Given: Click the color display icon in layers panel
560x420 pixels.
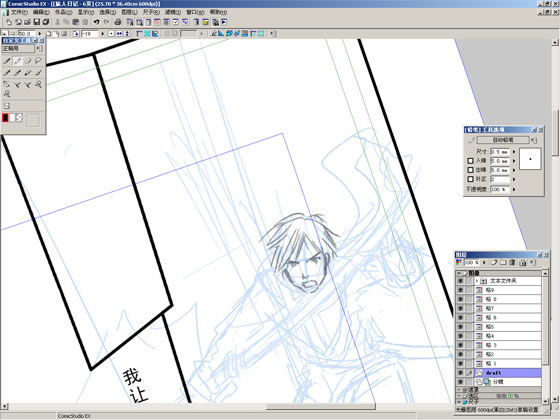Looking at the screenshot, I should [459, 262].
